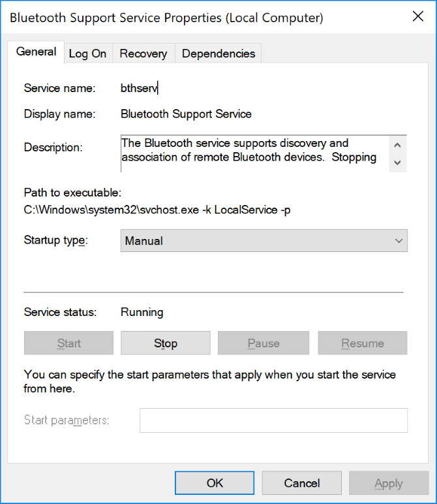The image size is (437, 504).
Task: Click the Display name label
Action: tap(60, 114)
